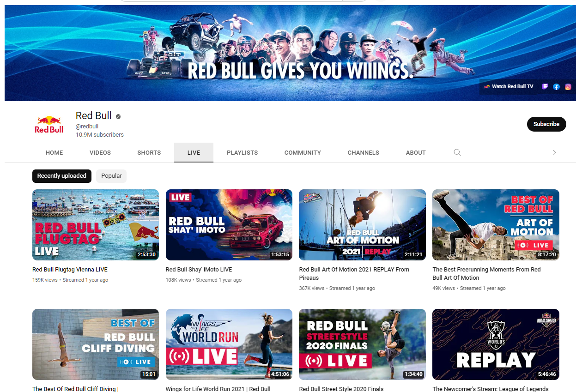Open the Street Style 2020 Finals thumbnail

tap(363, 344)
